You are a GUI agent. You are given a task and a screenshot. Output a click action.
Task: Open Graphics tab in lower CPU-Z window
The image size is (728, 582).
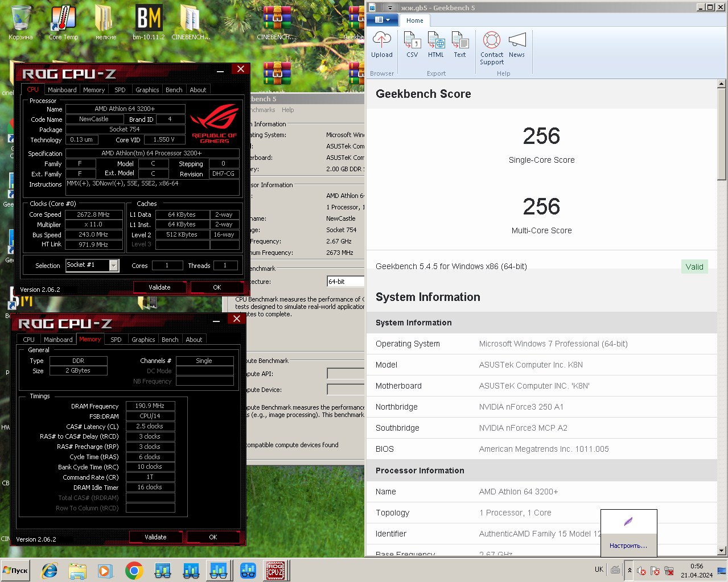click(x=143, y=340)
